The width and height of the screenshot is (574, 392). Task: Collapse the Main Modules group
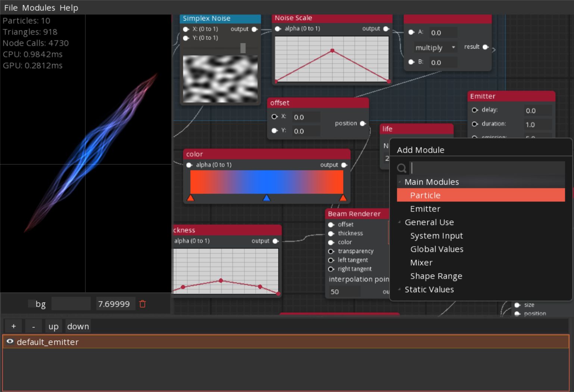point(400,182)
